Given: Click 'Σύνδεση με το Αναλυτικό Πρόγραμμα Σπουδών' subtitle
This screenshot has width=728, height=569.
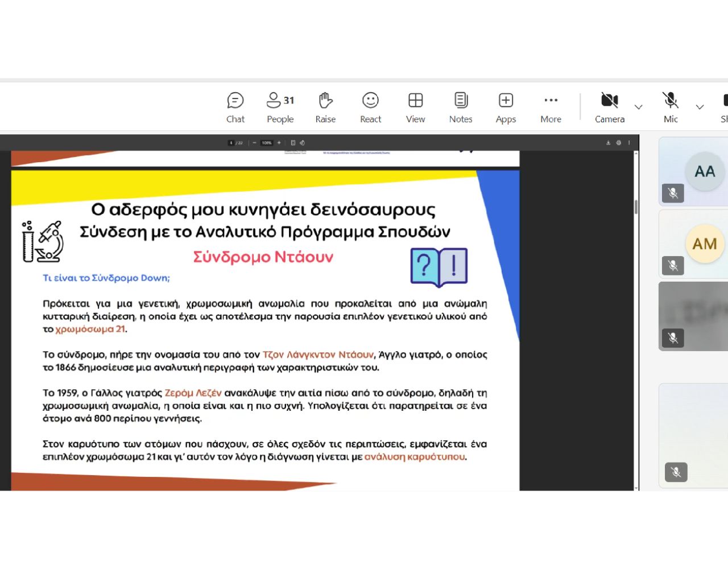Looking at the screenshot, I should (265, 232).
